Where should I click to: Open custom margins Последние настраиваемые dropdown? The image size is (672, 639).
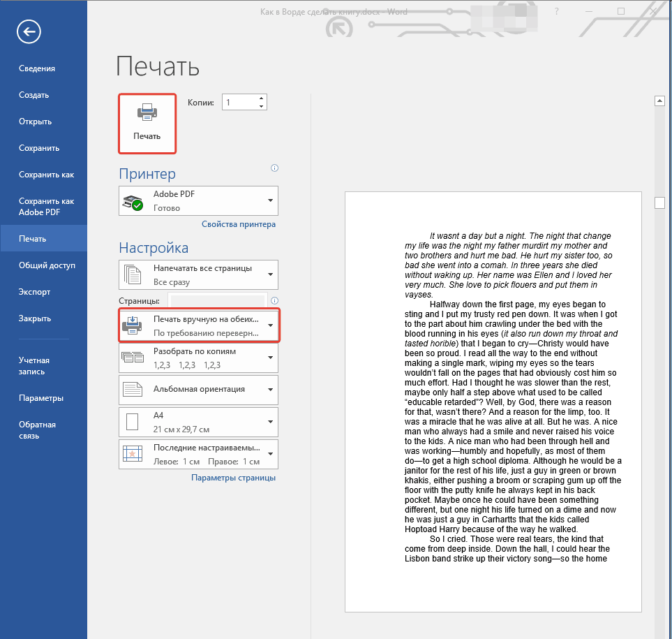199,454
